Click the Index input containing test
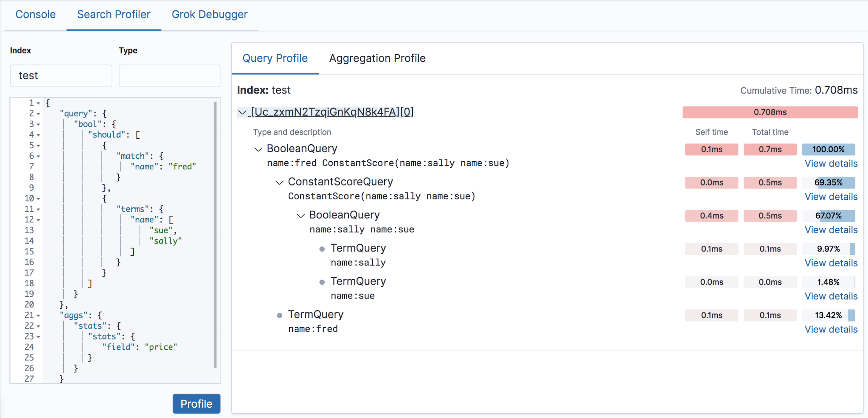 (x=61, y=75)
